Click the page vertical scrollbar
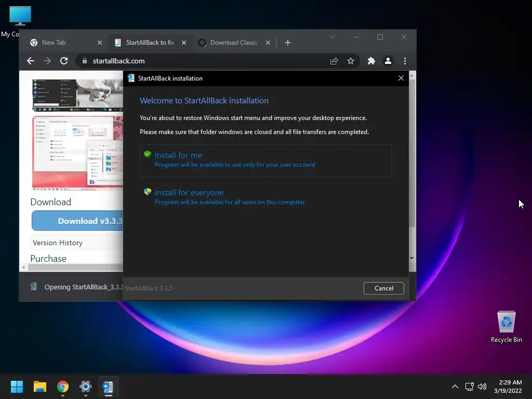 pyautogui.click(x=412, y=153)
